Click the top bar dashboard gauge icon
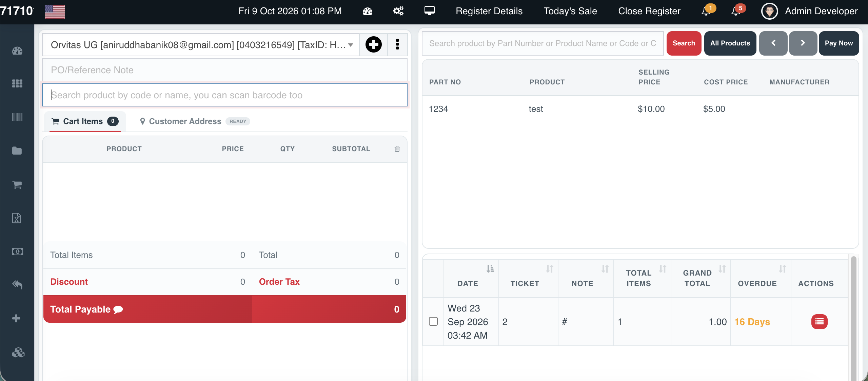The image size is (868, 381). tap(368, 11)
